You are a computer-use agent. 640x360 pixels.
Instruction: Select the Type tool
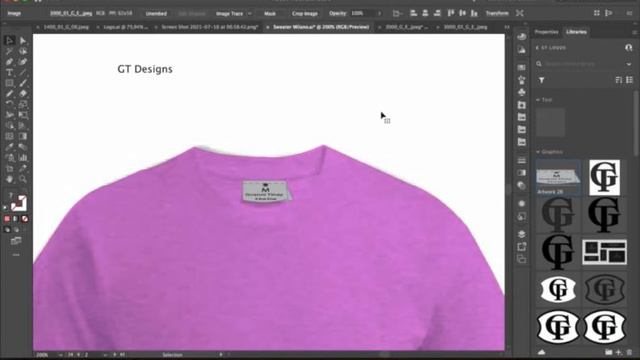point(9,73)
